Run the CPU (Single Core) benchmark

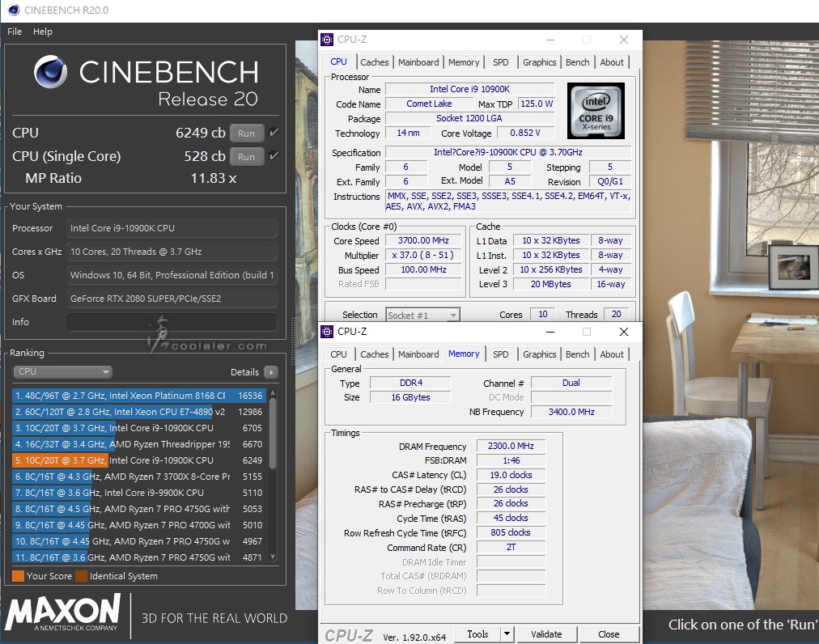tap(247, 157)
